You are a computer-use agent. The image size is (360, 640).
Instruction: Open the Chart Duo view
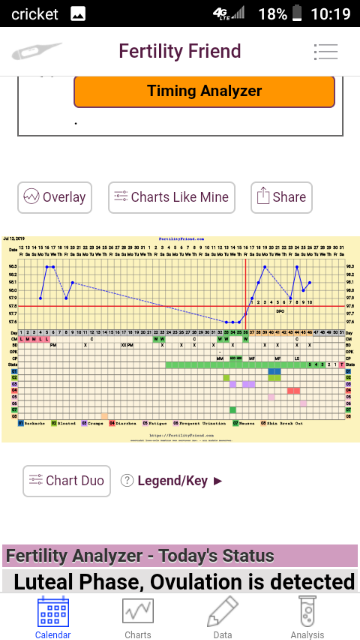[67, 481]
